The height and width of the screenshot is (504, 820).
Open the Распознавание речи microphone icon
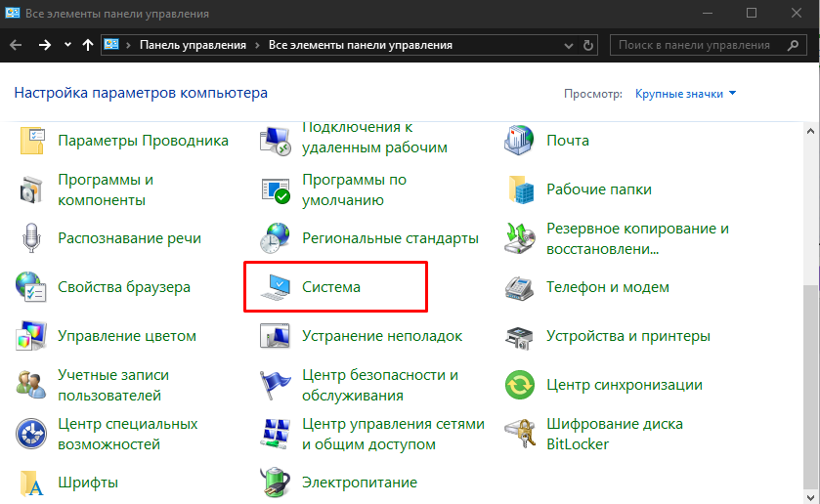click(31, 238)
